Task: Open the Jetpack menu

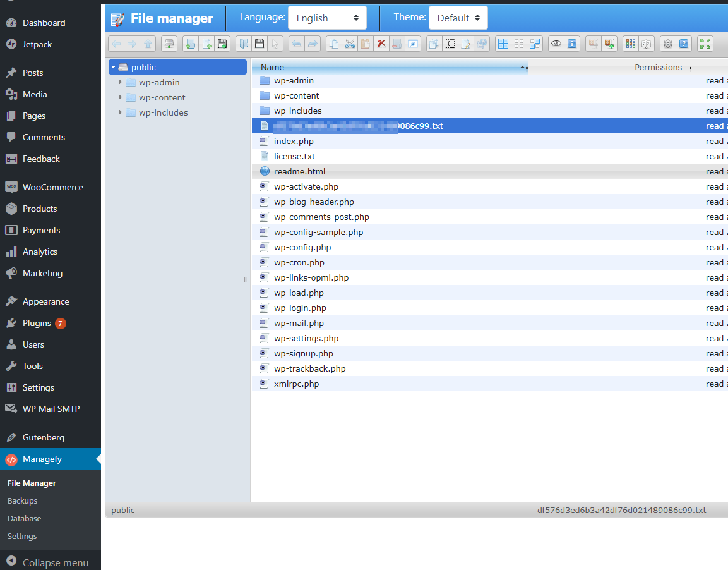Action: [50, 44]
